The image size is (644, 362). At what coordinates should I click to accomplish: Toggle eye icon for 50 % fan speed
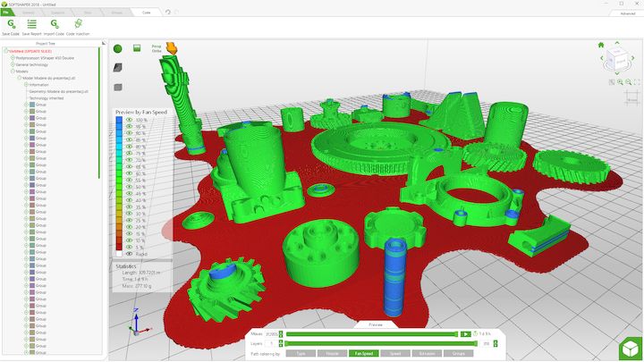129,186
